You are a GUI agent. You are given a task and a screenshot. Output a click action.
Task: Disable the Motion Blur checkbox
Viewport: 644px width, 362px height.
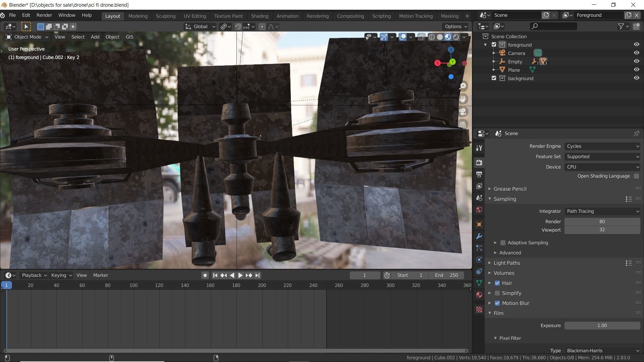point(497,303)
